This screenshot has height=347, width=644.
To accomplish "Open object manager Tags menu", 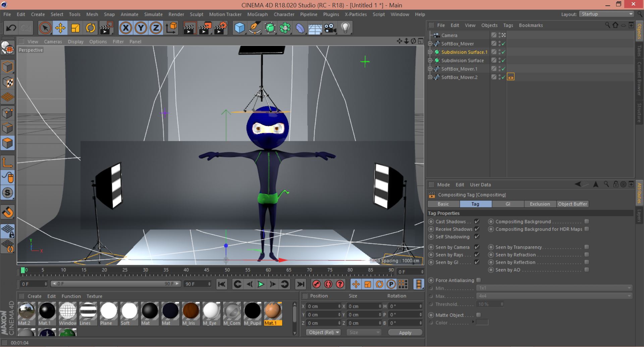I will click(508, 25).
